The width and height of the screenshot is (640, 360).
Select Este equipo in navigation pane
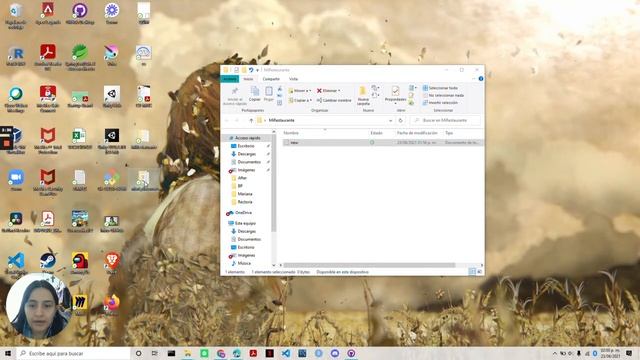pyautogui.click(x=245, y=223)
